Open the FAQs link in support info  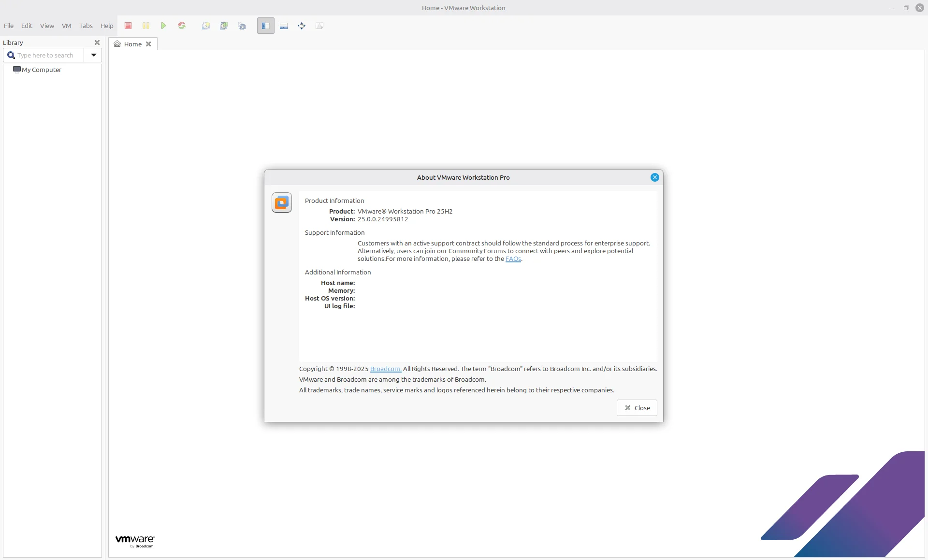point(513,259)
